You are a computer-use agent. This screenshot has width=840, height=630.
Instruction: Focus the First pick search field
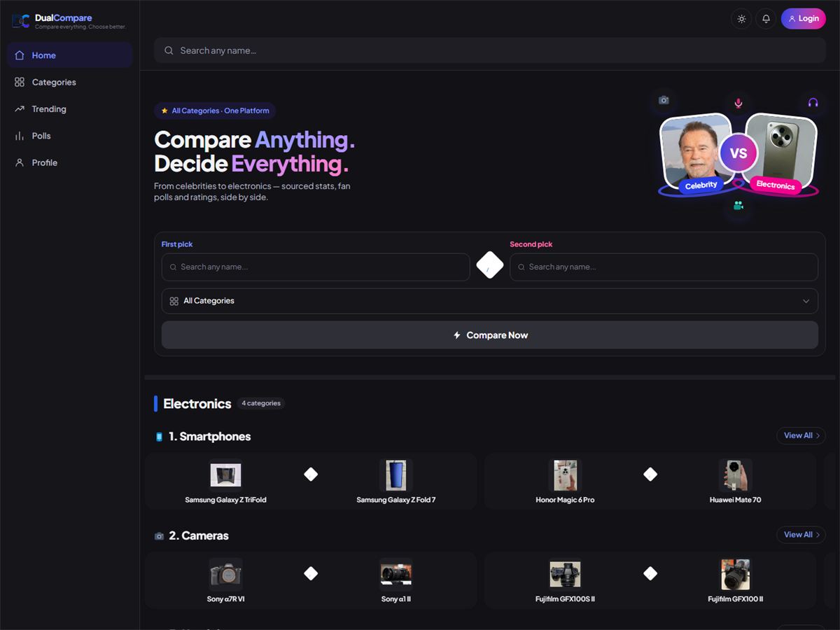pyautogui.click(x=316, y=267)
